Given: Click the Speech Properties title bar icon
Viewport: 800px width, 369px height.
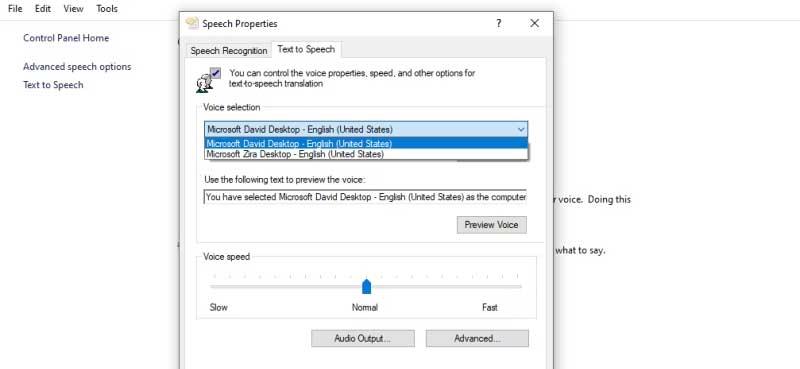Looking at the screenshot, I should [x=192, y=23].
